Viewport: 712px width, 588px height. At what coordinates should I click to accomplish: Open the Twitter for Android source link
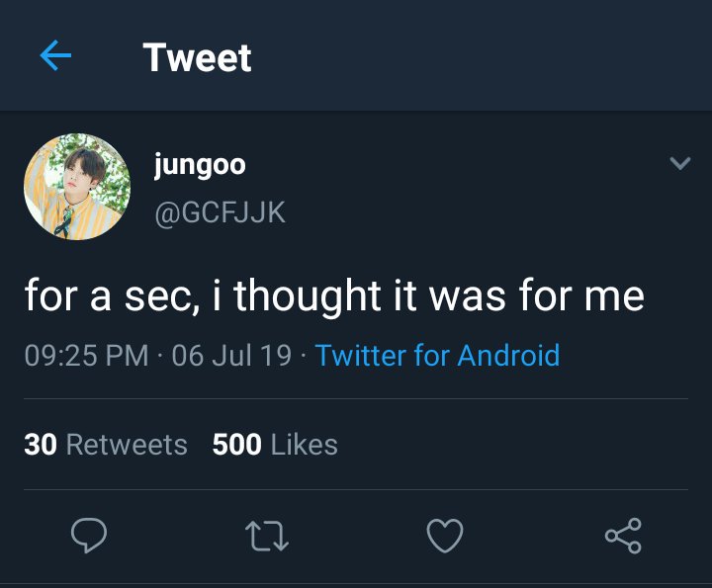point(437,355)
